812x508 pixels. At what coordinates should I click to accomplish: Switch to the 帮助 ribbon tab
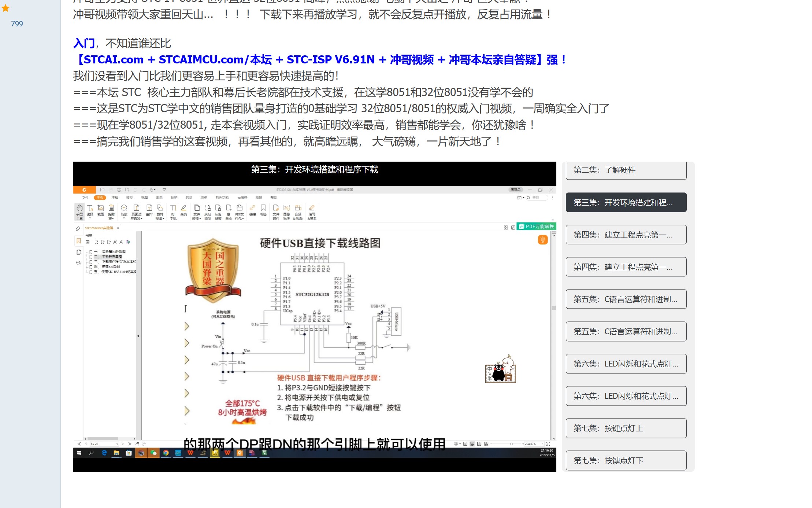274,198
